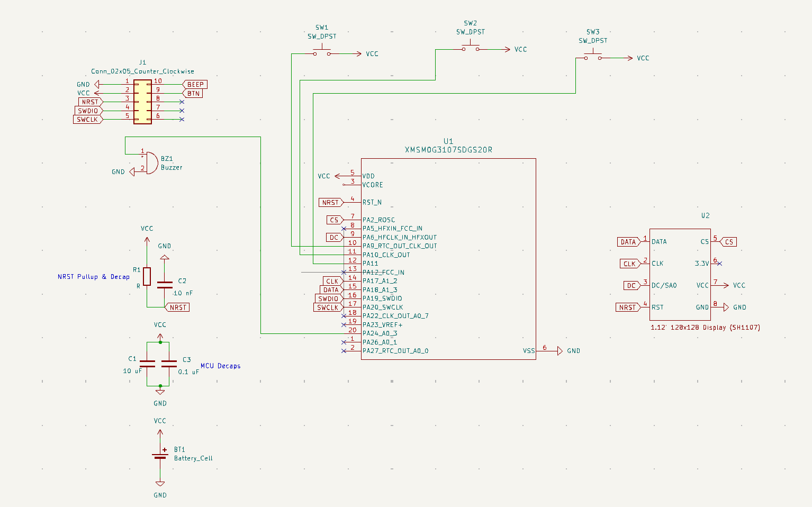Viewport: 812px width, 507px height.
Task: Click the no-connect marker on J1 pin 8
Action: pyautogui.click(x=182, y=102)
